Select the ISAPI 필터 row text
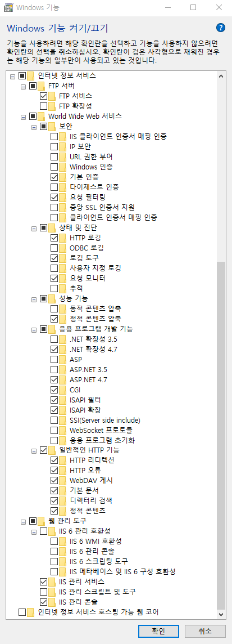Screen dimensions: 232x644 coord(85,400)
